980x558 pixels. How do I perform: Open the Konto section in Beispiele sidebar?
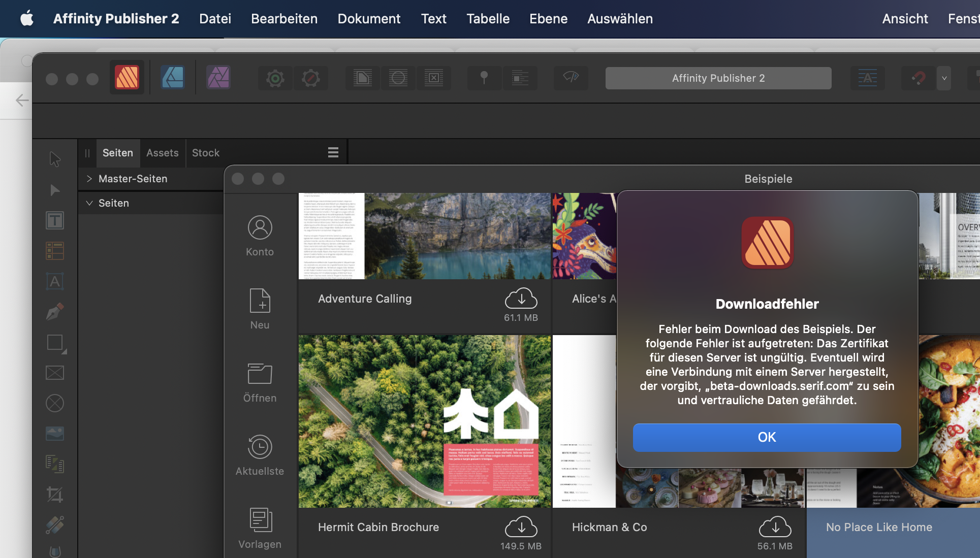pos(260,236)
